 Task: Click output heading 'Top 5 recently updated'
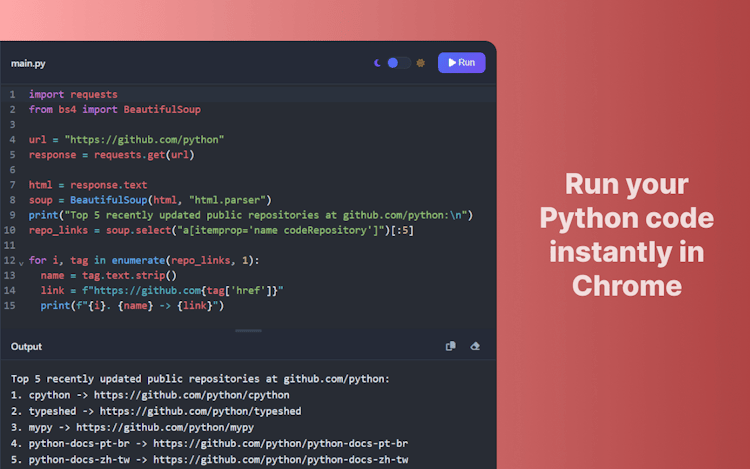tap(200, 379)
